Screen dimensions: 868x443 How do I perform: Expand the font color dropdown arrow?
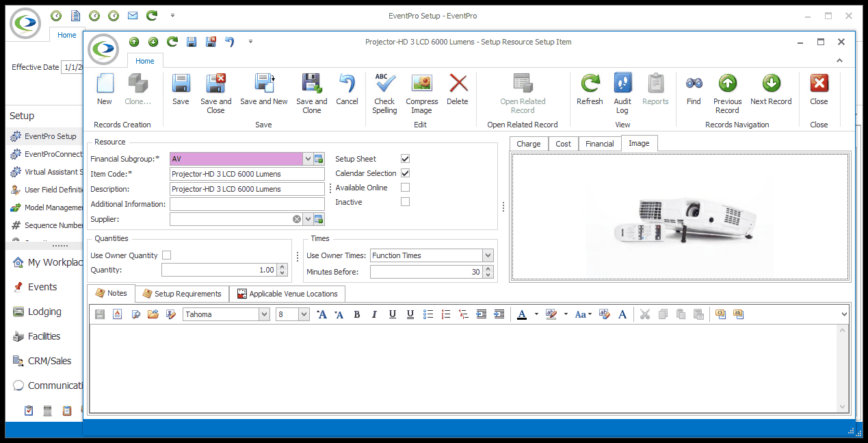coord(536,314)
